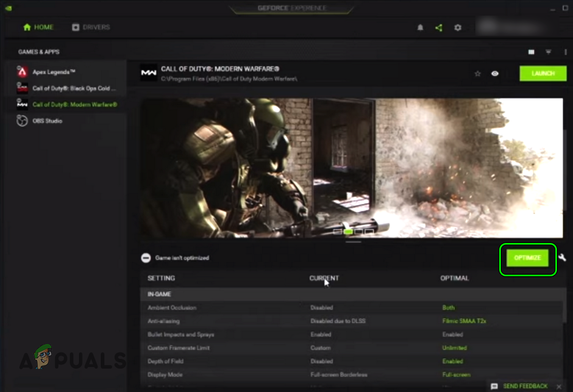Open the share overlay icon
Viewport: 573px width, 392px height.
(x=439, y=28)
